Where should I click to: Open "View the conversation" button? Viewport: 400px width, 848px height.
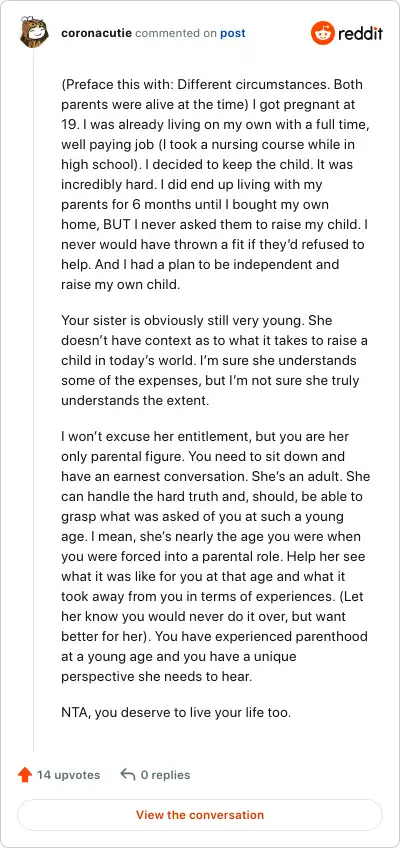(x=200, y=814)
